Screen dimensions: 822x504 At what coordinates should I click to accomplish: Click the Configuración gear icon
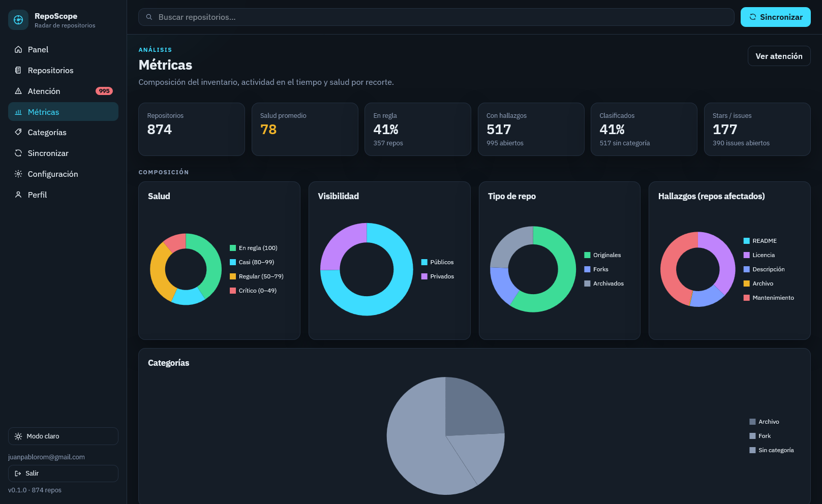click(18, 174)
